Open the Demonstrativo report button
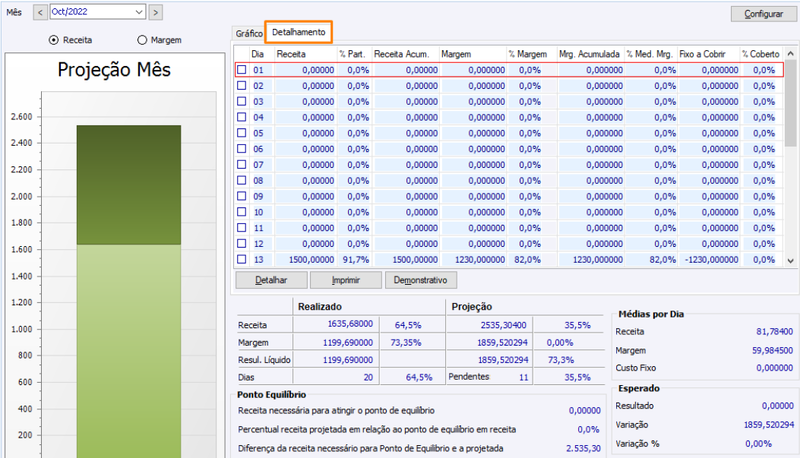The width and height of the screenshot is (800, 458). pyautogui.click(x=420, y=280)
